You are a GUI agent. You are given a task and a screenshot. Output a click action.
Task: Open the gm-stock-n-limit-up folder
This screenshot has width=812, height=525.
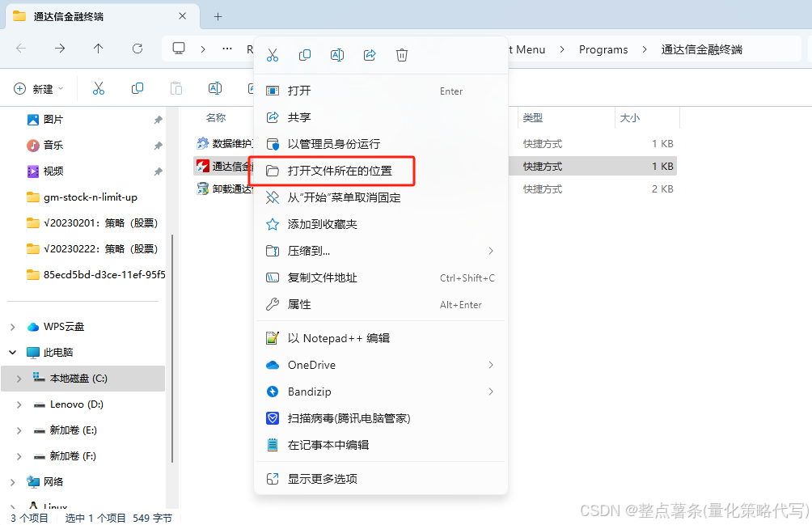coord(82,197)
